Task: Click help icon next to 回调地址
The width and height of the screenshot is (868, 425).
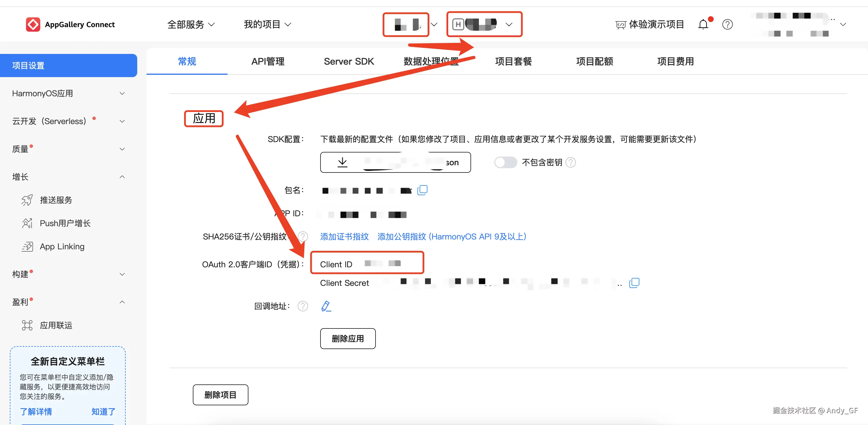Action: click(x=303, y=306)
